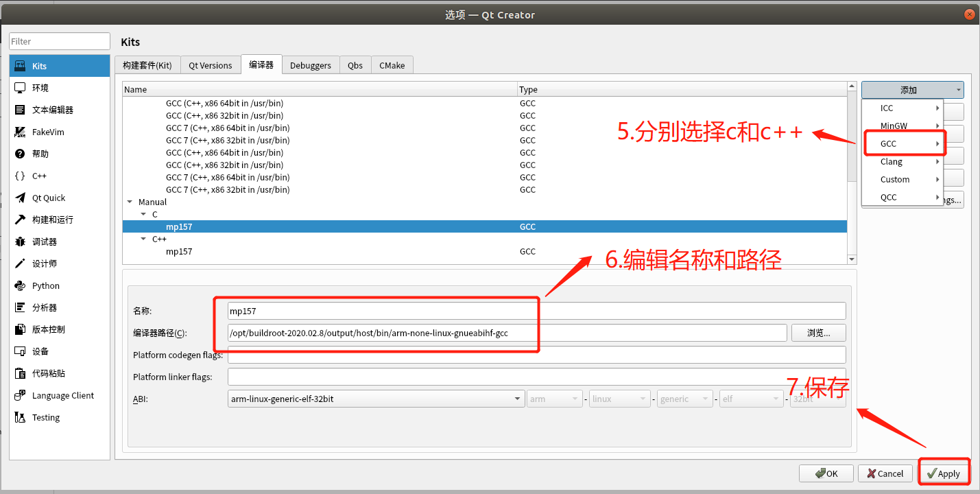Select the 调试器 sidebar icon
980x494 pixels.
coord(46,242)
